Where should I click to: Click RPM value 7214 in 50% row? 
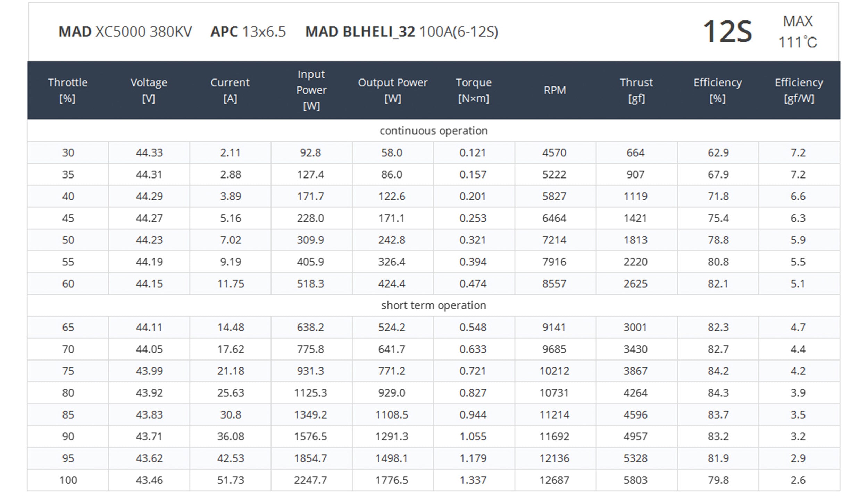pyautogui.click(x=554, y=240)
